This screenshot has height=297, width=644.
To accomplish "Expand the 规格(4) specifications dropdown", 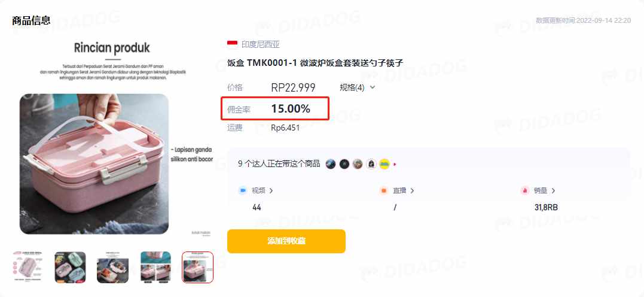I will (x=358, y=87).
